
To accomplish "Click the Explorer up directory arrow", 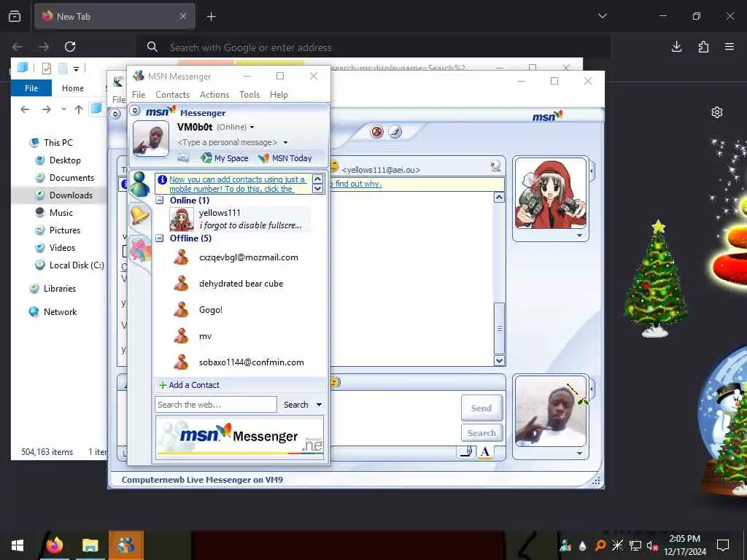I will (x=79, y=109).
